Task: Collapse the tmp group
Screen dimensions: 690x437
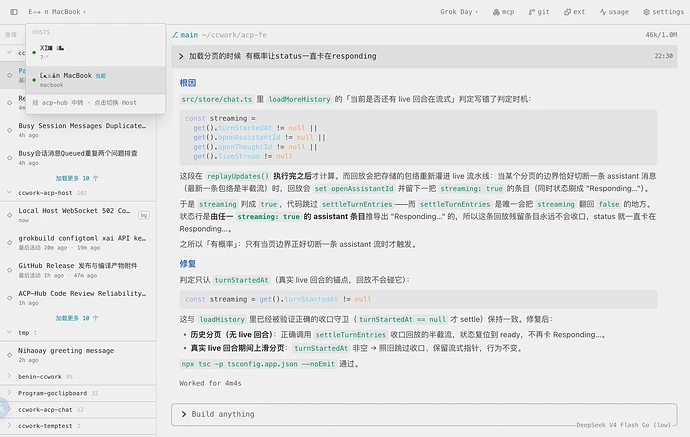Action: [x=9, y=332]
